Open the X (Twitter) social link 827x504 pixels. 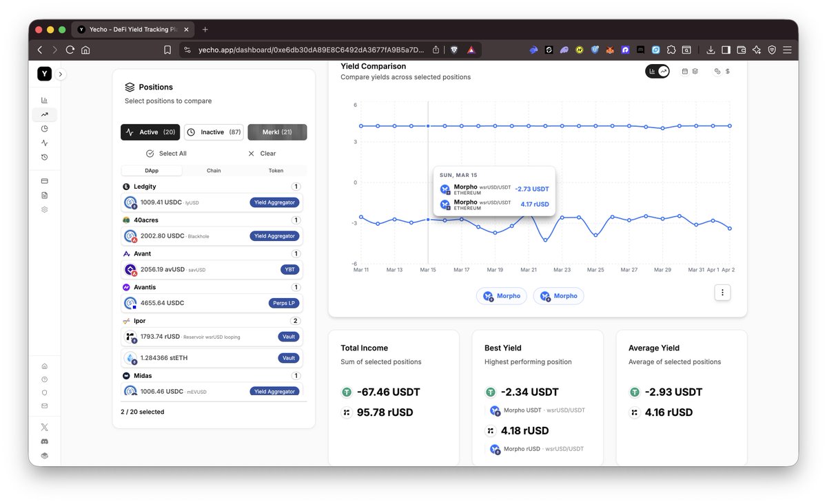tap(44, 427)
